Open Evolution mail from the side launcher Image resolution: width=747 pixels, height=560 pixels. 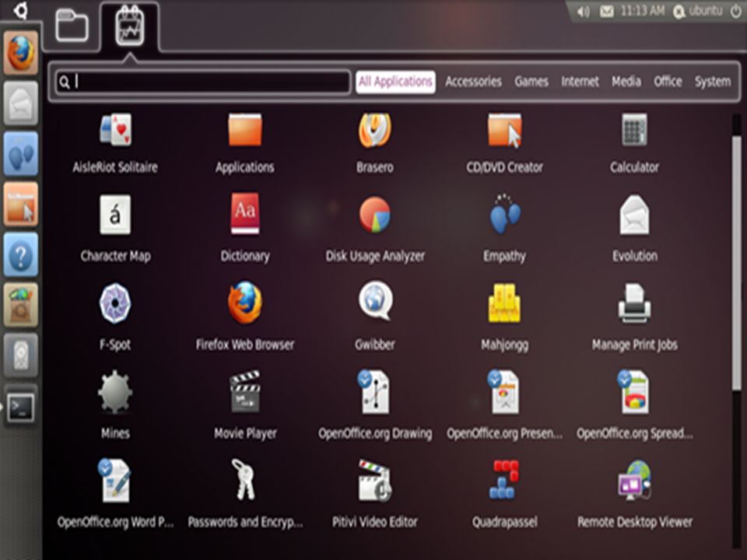pyautogui.click(x=20, y=103)
